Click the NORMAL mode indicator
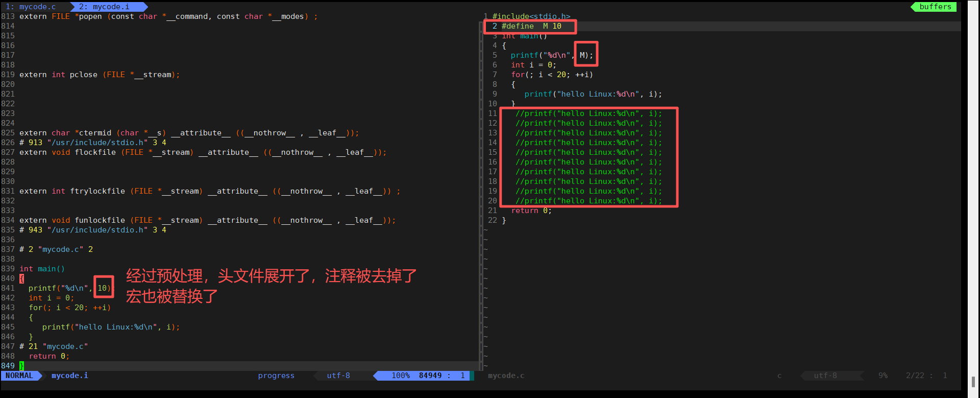 (19, 376)
